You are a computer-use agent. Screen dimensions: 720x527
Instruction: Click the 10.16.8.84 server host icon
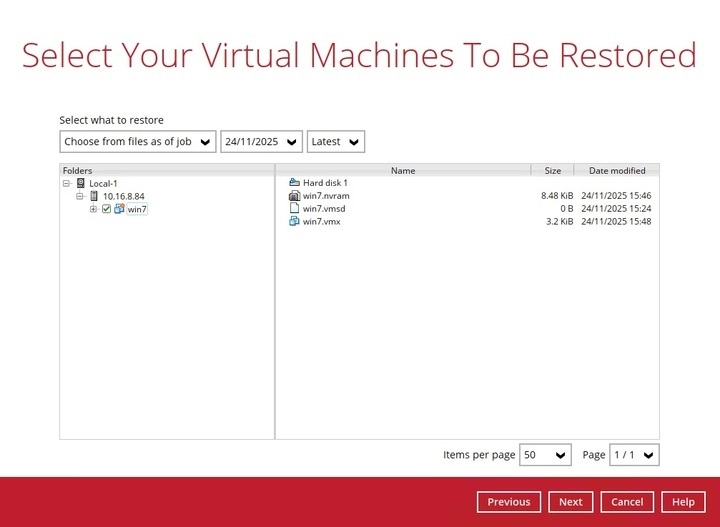click(94, 196)
